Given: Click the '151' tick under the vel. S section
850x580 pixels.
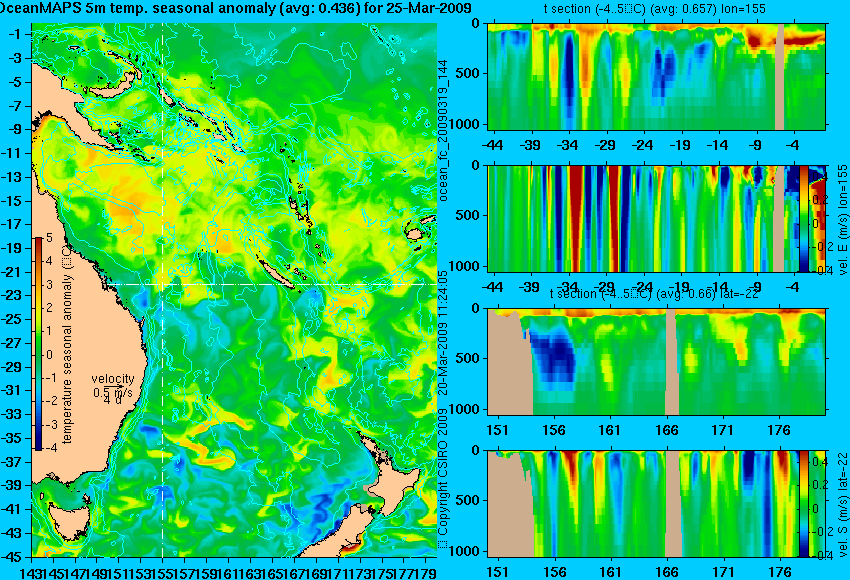Looking at the screenshot, I should [x=498, y=572].
